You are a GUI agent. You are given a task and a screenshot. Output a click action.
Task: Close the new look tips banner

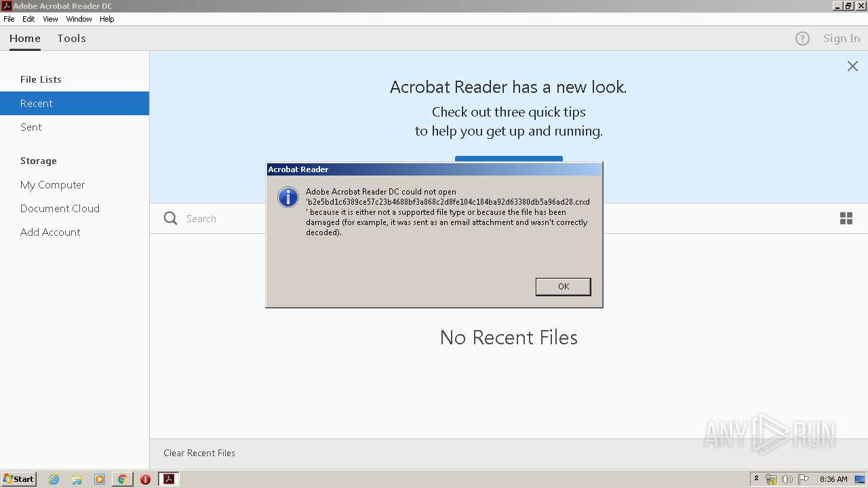pyautogui.click(x=852, y=66)
